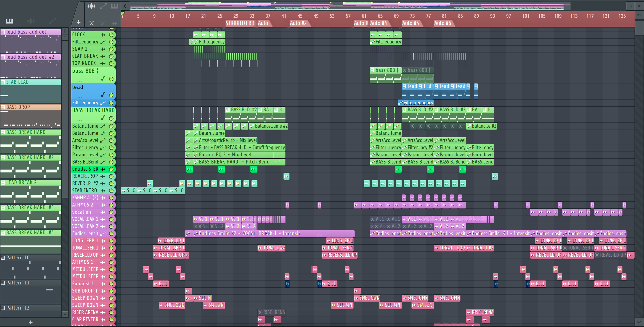Show audio clips in the picker panel
This screenshot has width=644, height=327.
coord(30,21)
